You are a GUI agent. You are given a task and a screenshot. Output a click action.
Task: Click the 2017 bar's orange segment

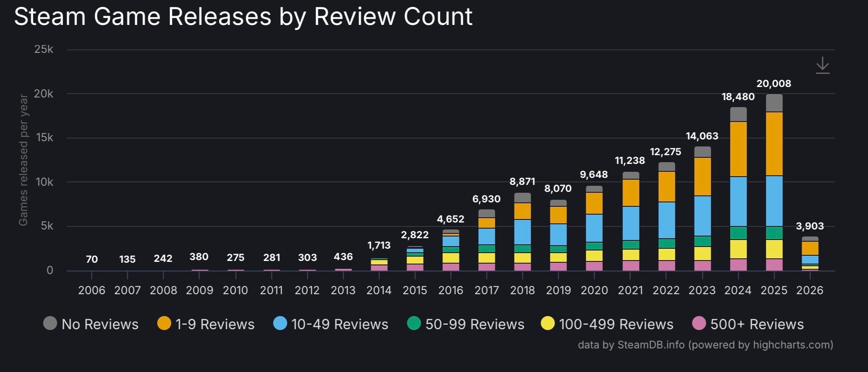coord(486,223)
